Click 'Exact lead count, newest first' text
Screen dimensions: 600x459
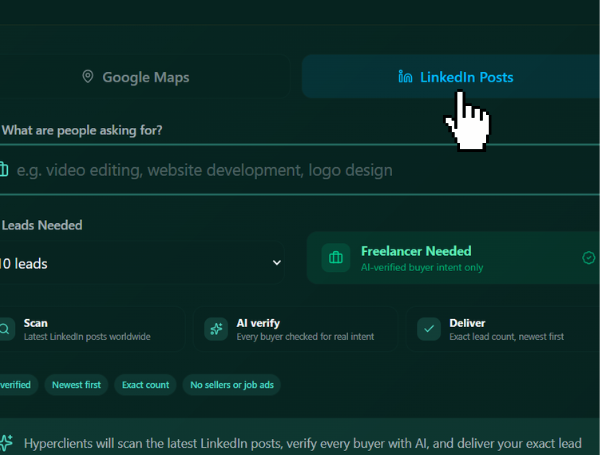pyautogui.click(x=506, y=337)
